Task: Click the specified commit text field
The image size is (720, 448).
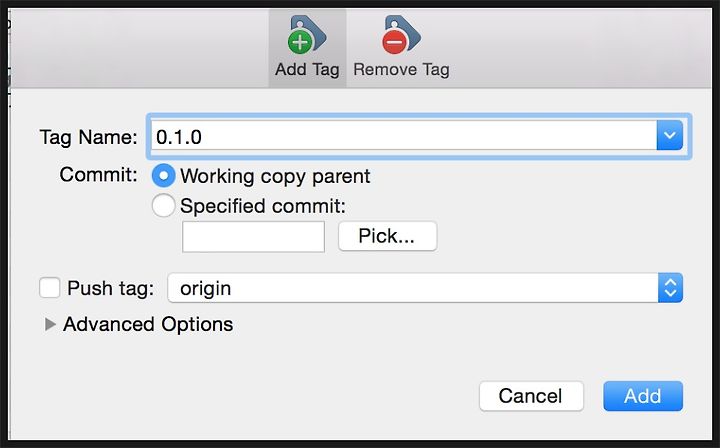Action: 253,237
